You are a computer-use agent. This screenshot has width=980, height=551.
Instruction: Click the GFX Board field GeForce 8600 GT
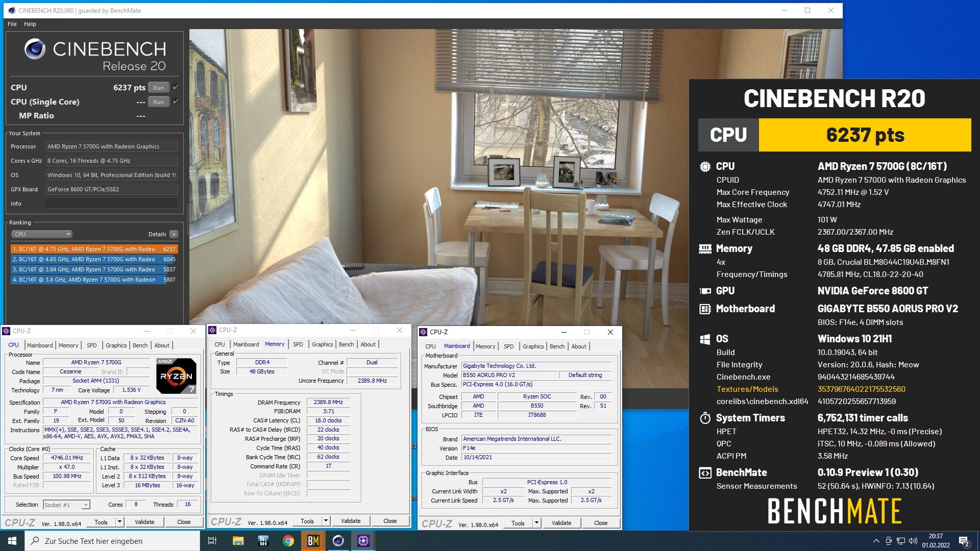(111, 189)
